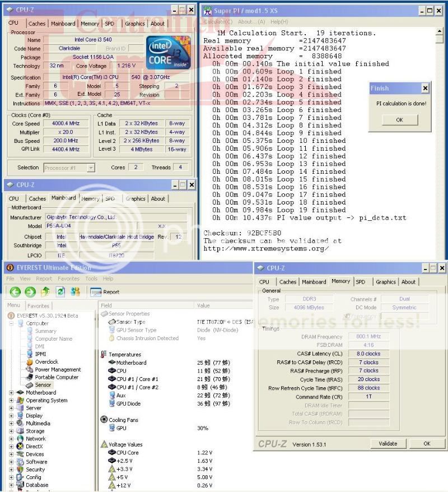448x492 pixels.
Task: Click the Manufacturer field in Mainboard tab
Action: coord(116,217)
